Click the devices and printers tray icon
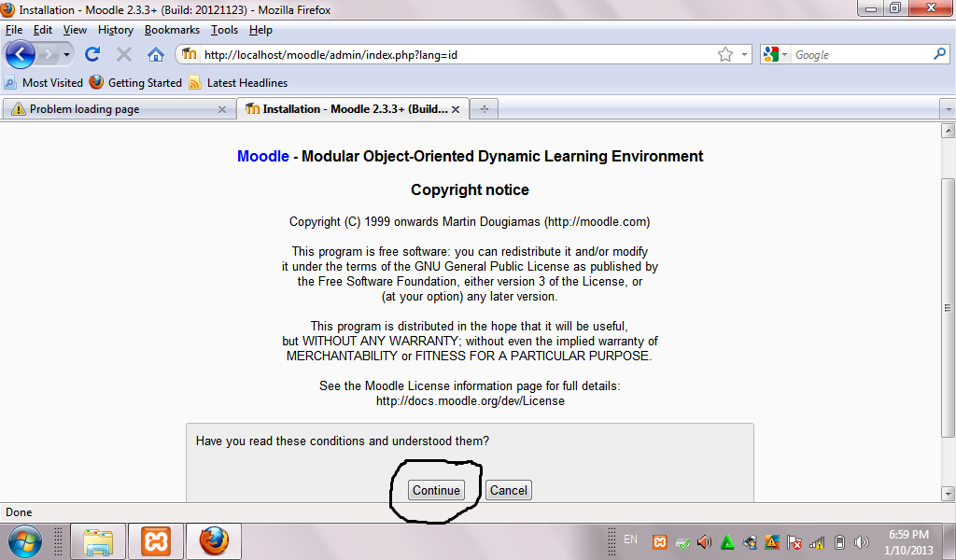This screenshot has width=956, height=560. (750, 541)
